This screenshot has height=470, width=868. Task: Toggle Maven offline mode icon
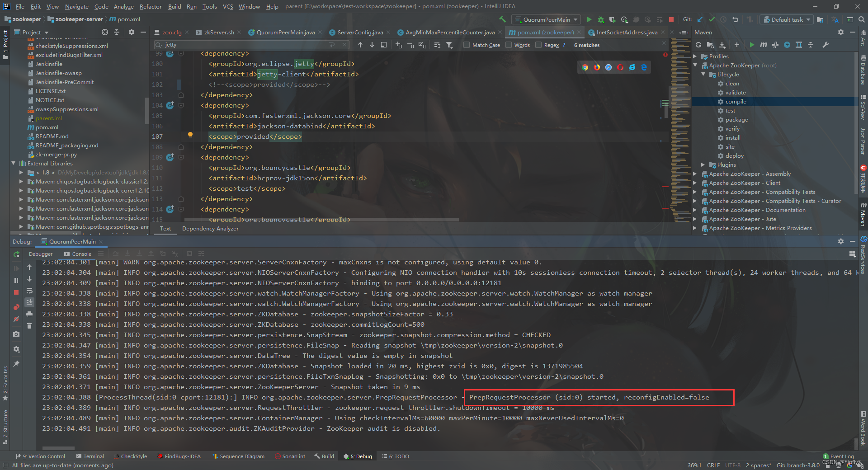775,45
